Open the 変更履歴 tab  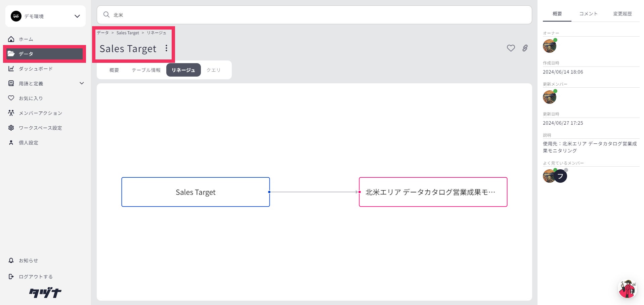(x=622, y=14)
